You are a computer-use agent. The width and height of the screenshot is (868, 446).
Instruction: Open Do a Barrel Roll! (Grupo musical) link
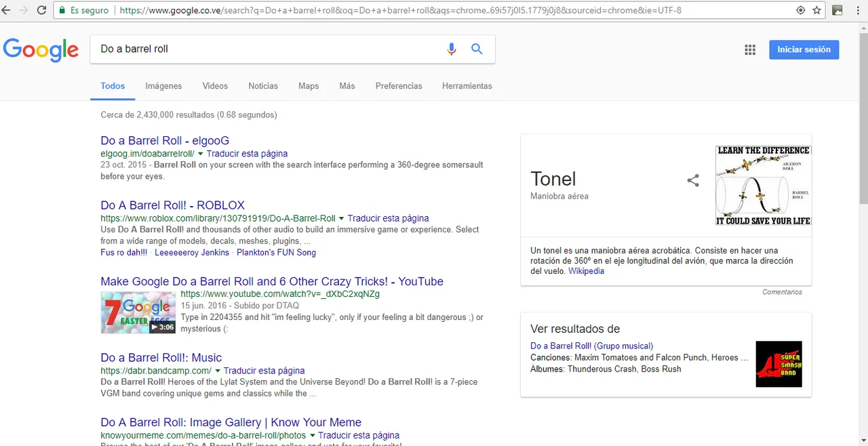click(x=592, y=346)
